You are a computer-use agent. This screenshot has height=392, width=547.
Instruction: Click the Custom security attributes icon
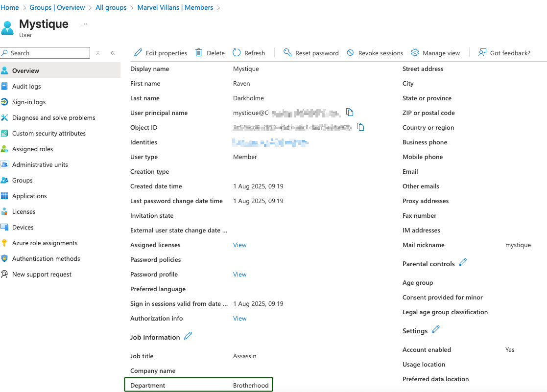coord(4,133)
